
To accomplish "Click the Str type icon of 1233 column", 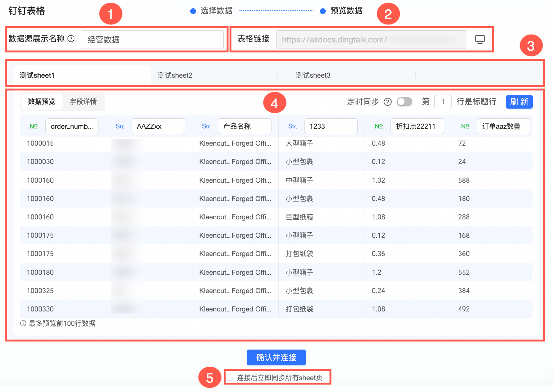I will [293, 126].
